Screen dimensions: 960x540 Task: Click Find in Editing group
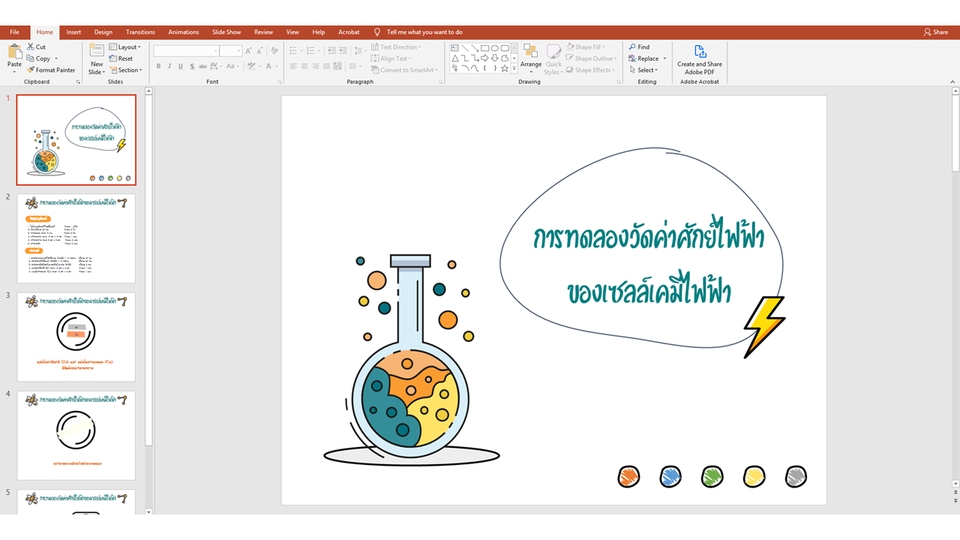(x=639, y=47)
